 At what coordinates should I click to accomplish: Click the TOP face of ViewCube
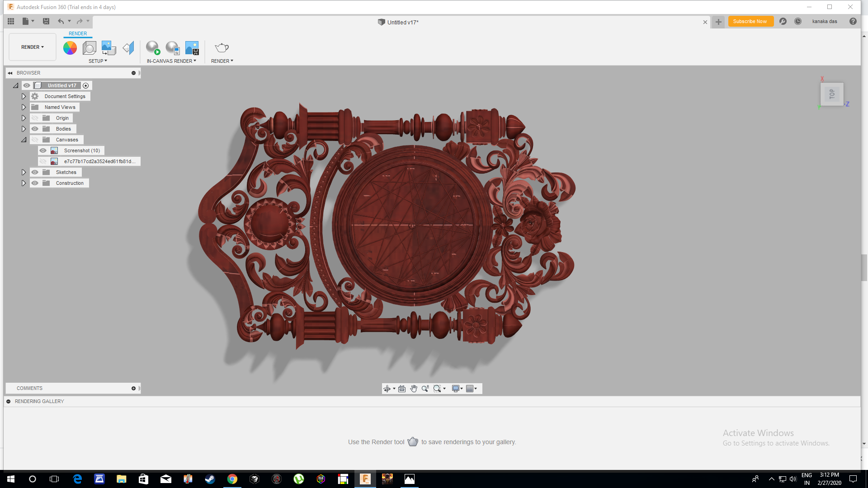pos(832,94)
